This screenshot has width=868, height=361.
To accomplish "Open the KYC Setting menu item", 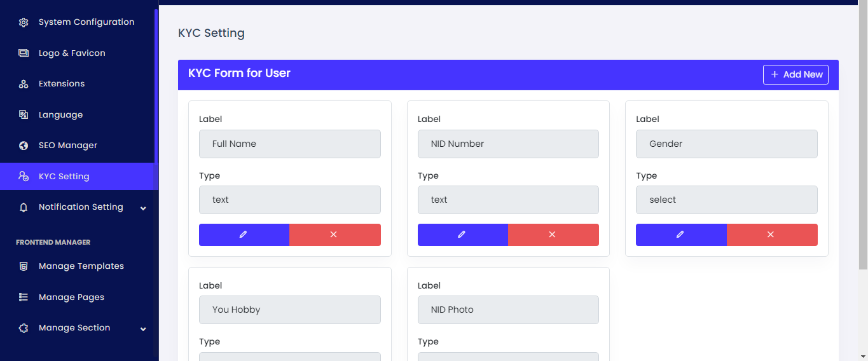I will (64, 177).
